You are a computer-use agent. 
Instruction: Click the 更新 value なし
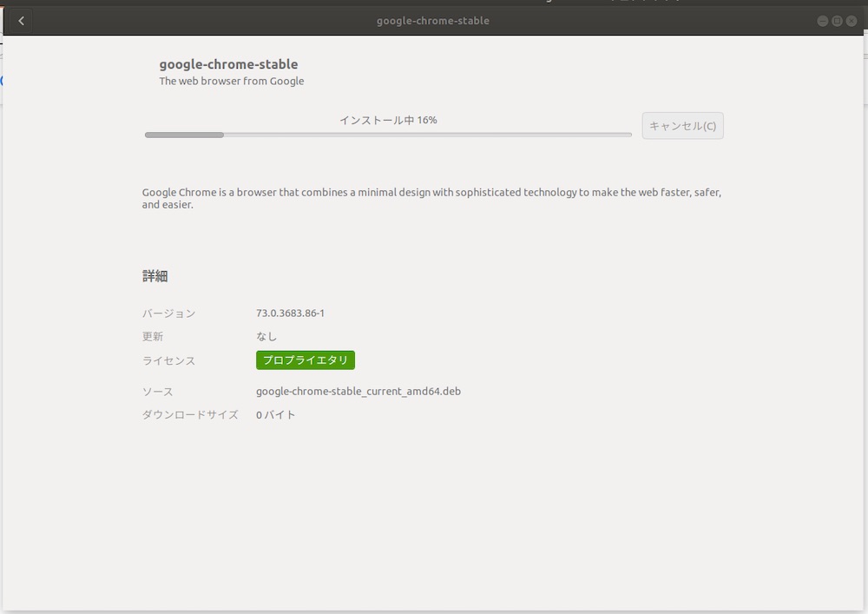pyautogui.click(x=266, y=336)
